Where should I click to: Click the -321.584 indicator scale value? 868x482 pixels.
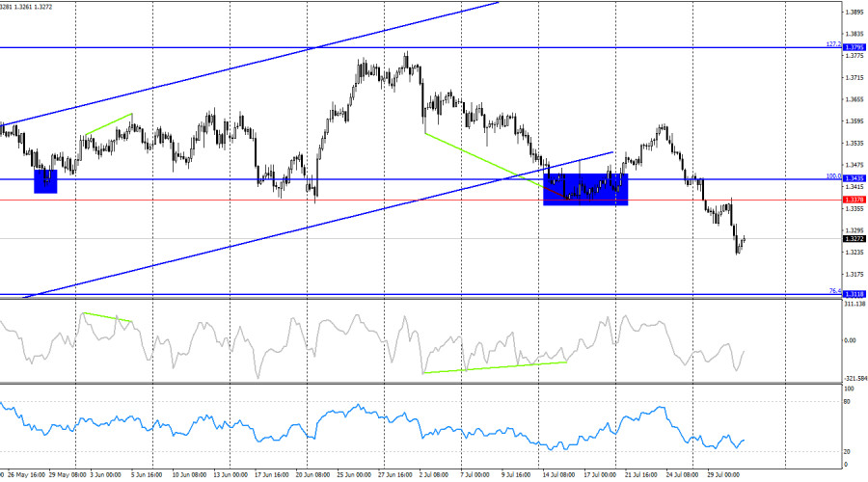pos(854,379)
